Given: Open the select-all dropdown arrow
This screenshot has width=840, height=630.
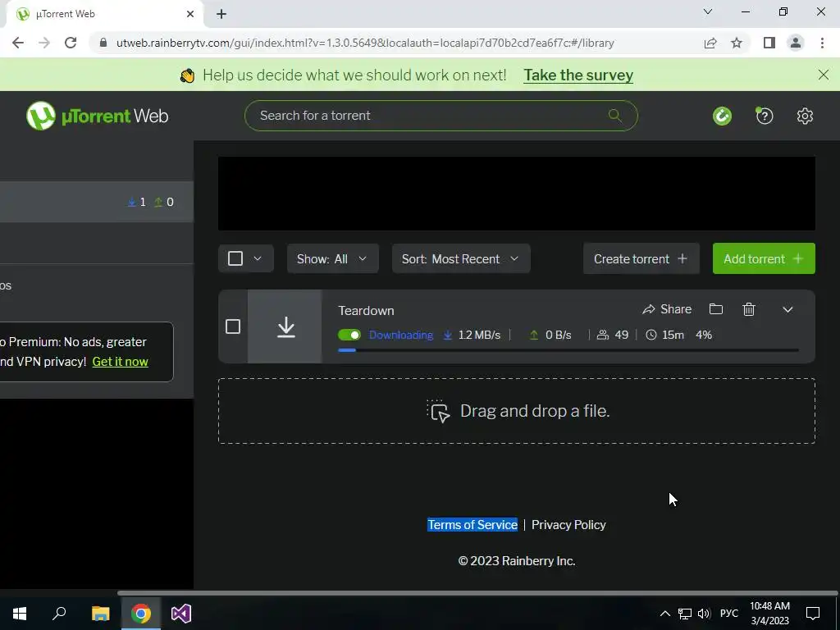Looking at the screenshot, I should pos(258,258).
